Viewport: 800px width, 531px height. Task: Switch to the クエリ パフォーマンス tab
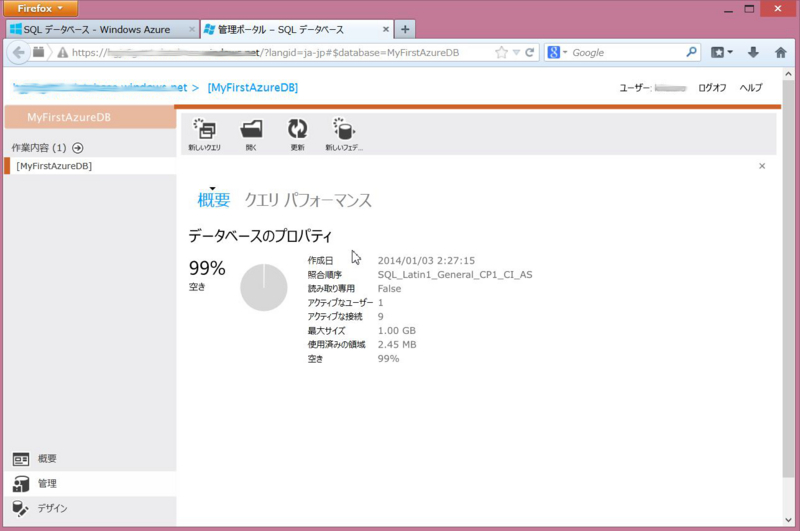308,199
